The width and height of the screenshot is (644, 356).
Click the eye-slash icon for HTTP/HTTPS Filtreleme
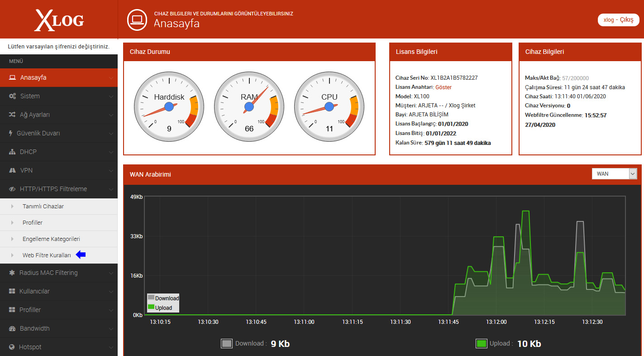coord(13,189)
